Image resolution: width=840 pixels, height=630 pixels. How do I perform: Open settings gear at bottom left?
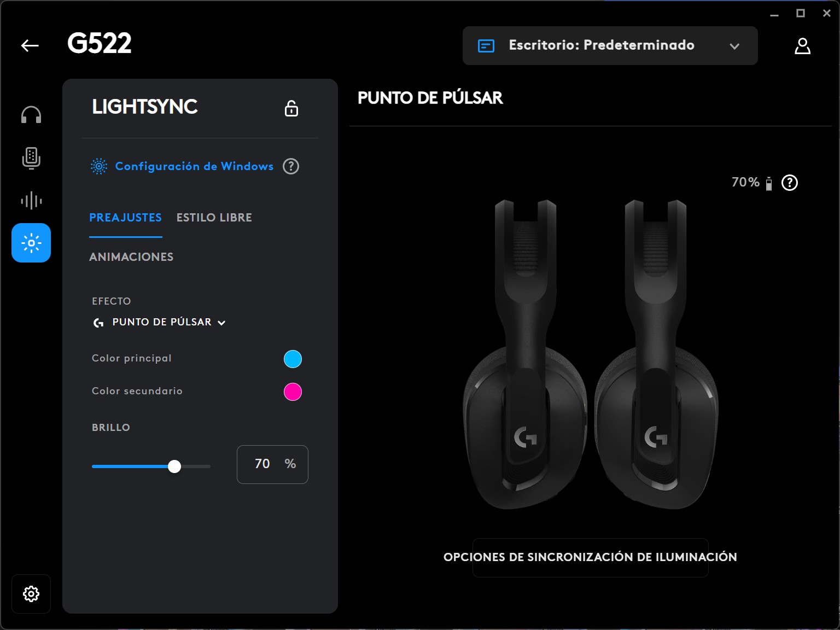(x=31, y=594)
